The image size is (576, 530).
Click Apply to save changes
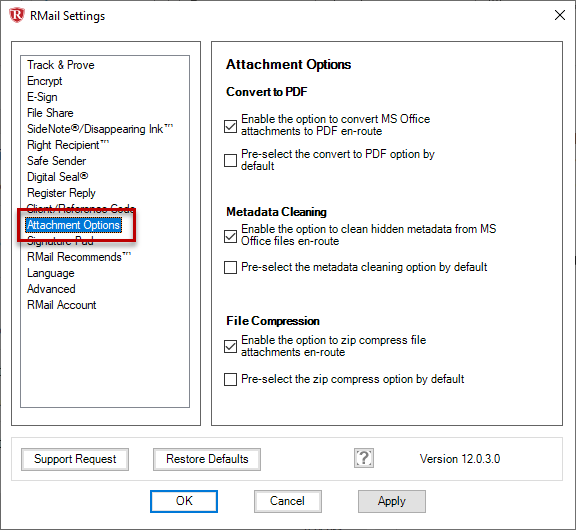(x=392, y=501)
